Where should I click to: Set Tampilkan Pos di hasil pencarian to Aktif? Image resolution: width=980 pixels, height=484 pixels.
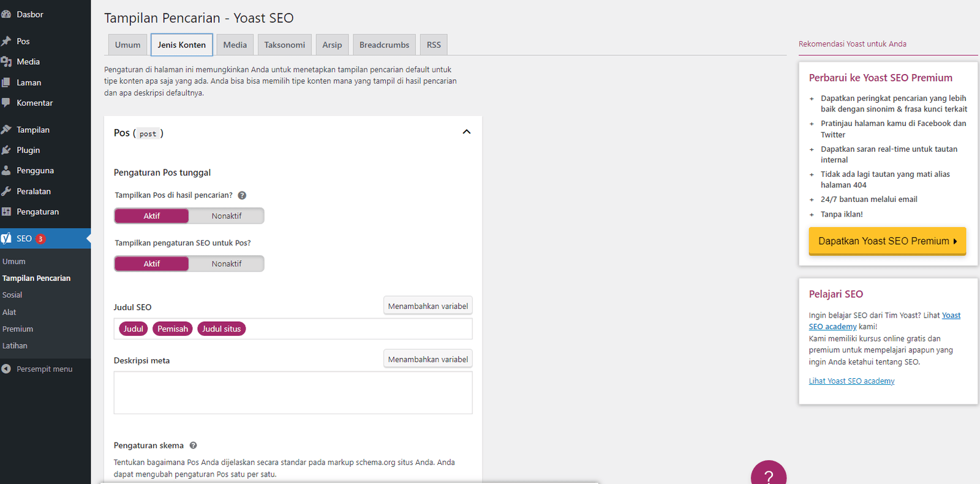pyautogui.click(x=152, y=216)
